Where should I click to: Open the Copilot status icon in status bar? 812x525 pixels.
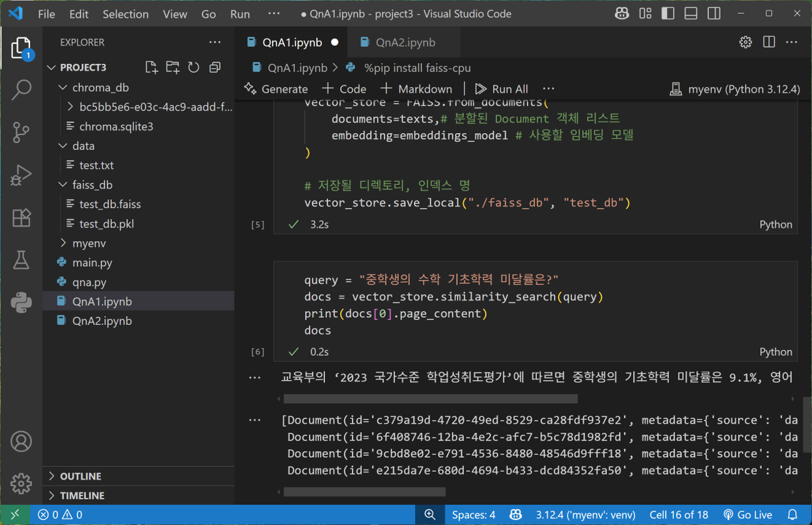click(516, 515)
